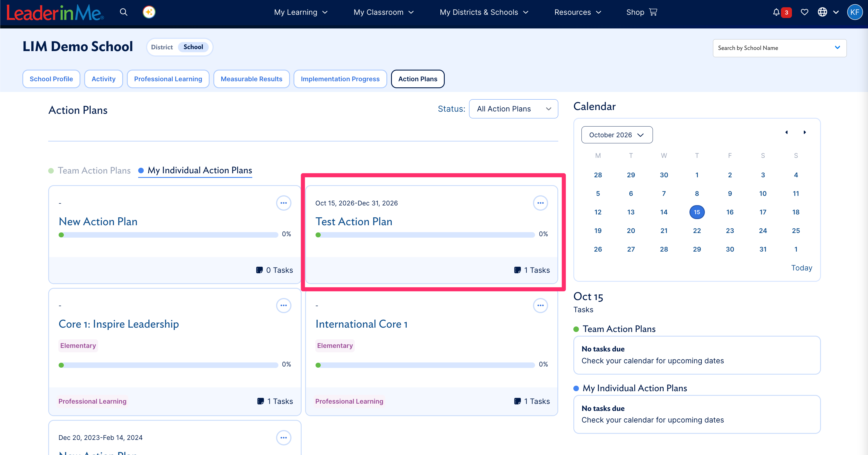
Task: Click the sparkle AI assistant icon
Action: click(149, 12)
